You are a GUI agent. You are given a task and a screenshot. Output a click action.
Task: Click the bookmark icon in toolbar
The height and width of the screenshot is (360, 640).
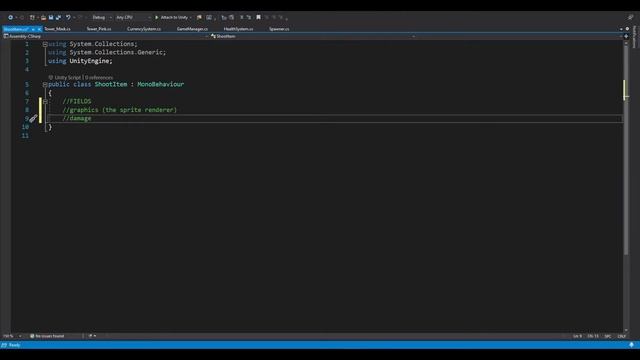(258, 18)
